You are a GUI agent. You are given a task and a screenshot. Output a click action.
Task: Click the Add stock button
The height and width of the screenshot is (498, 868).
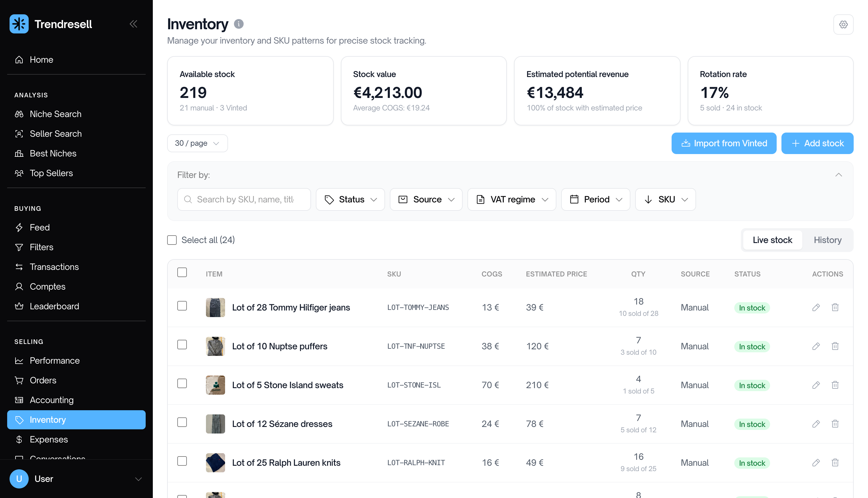click(x=817, y=143)
